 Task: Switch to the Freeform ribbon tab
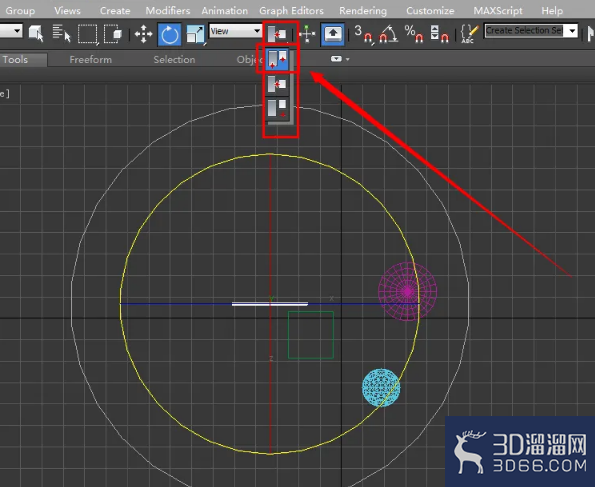click(x=91, y=60)
